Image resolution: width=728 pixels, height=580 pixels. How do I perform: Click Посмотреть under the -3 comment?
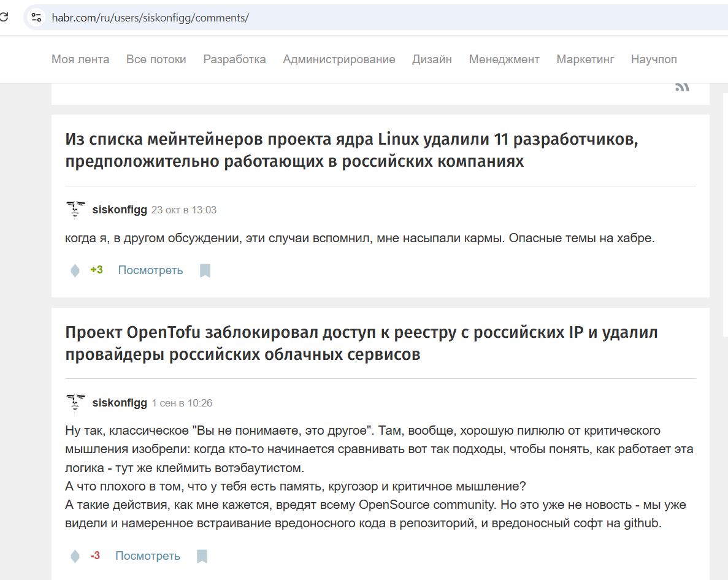[x=148, y=556]
